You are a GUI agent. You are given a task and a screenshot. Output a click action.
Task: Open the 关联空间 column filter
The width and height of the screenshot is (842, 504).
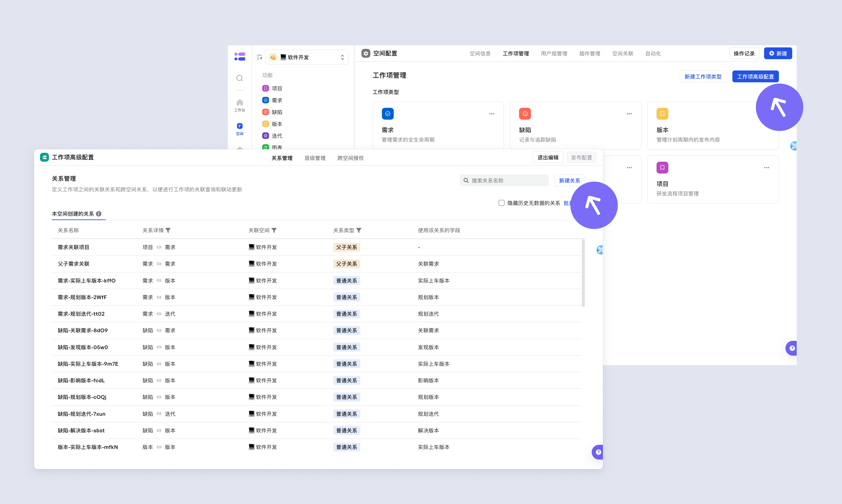click(x=274, y=230)
